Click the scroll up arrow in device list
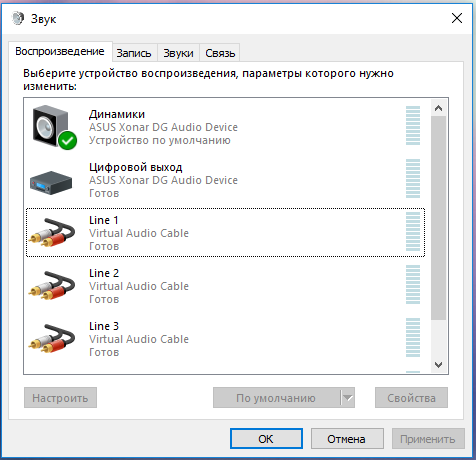This screenshot has width=476, height=460. (x=438, y=108)
